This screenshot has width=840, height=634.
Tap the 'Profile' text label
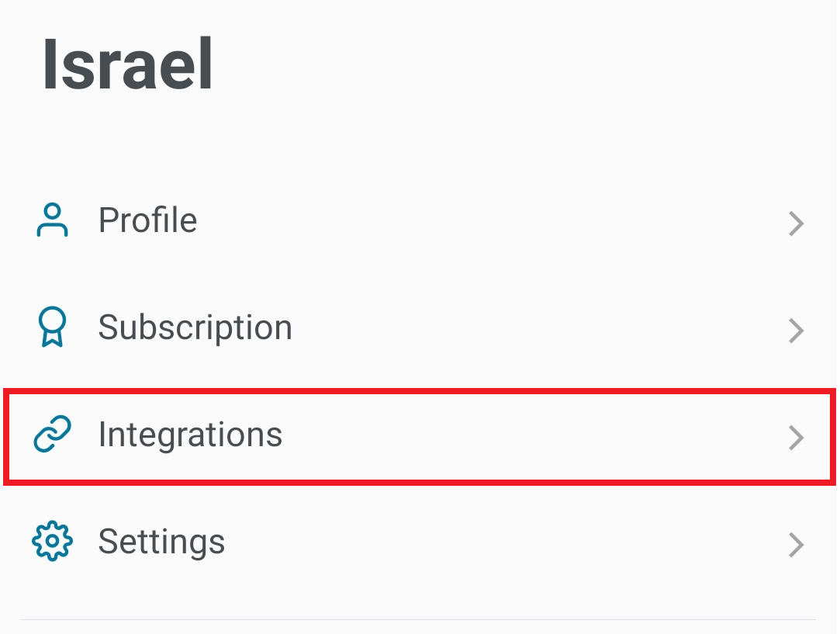147,220
